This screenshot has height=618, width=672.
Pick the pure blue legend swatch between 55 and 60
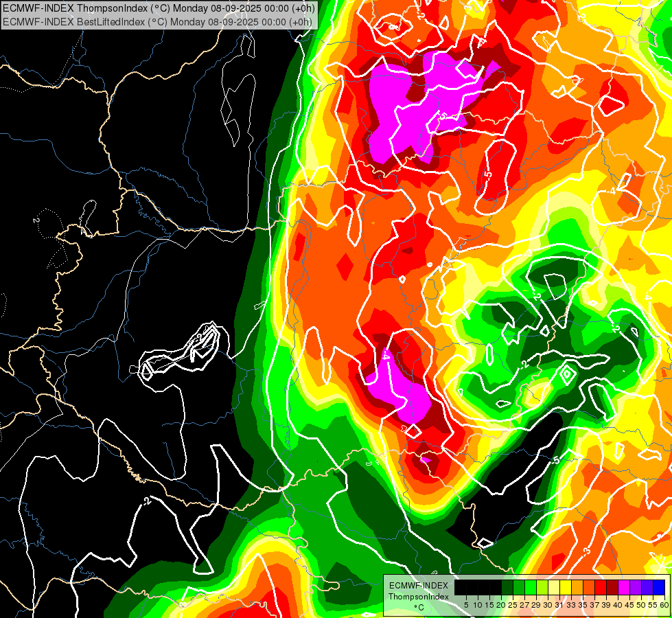pyautogui.click(x=659, y=587)
